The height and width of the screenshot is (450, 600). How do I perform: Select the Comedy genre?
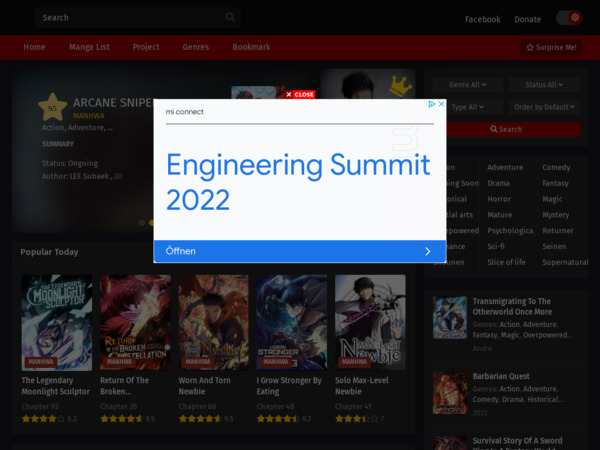[556, 167]
